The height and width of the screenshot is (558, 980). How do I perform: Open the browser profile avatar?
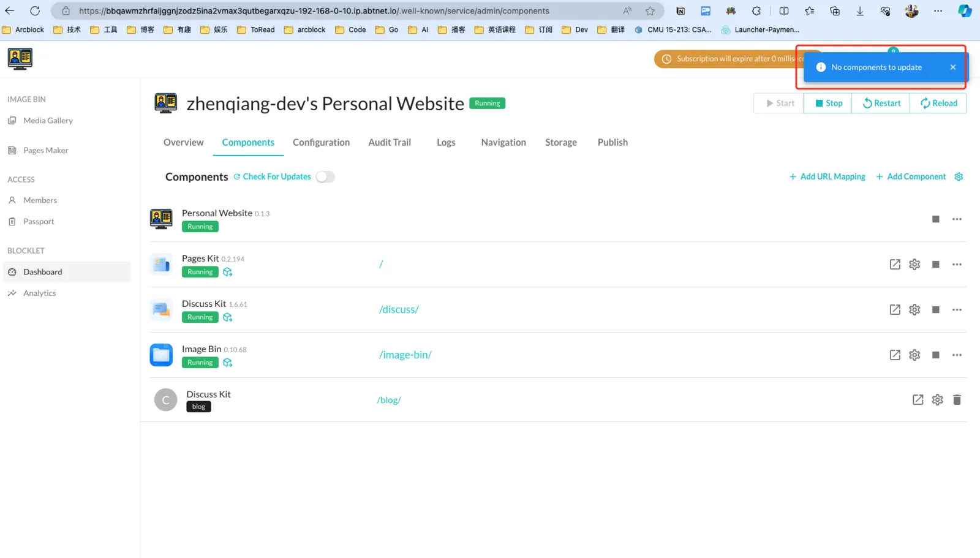point(911,11)
